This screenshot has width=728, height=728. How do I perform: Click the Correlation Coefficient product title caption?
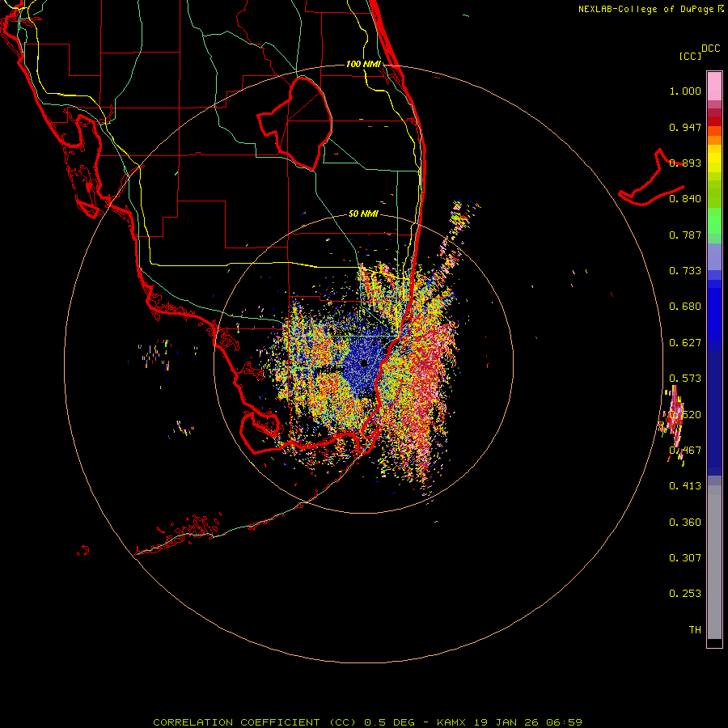coord(367,722)
